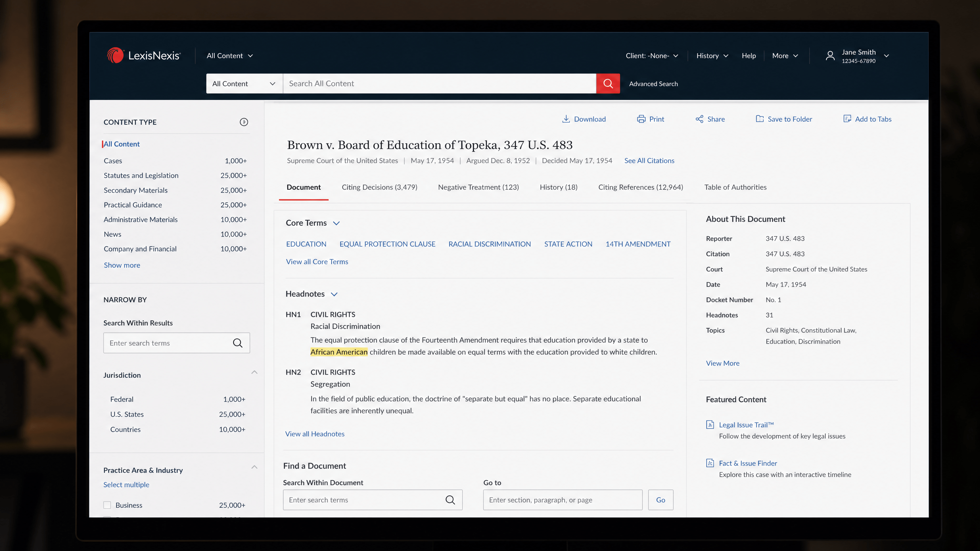Select Cases content type
The width and height of the screenshot is (980, 551).
175,161
